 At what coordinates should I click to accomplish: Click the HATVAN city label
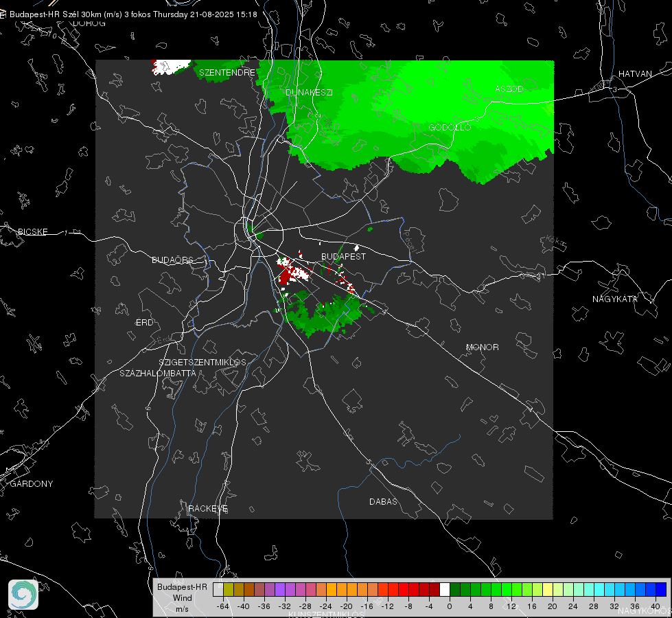tap(635, 73)
